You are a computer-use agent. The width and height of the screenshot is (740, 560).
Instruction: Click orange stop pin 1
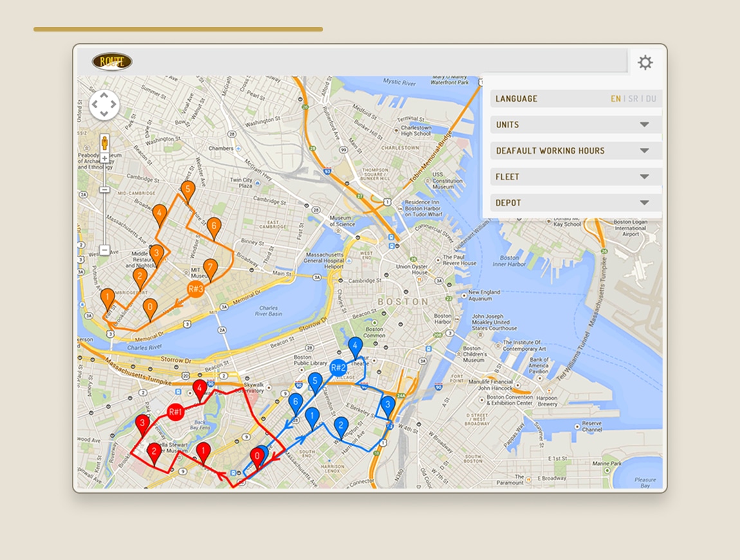(x=107, y=299)
